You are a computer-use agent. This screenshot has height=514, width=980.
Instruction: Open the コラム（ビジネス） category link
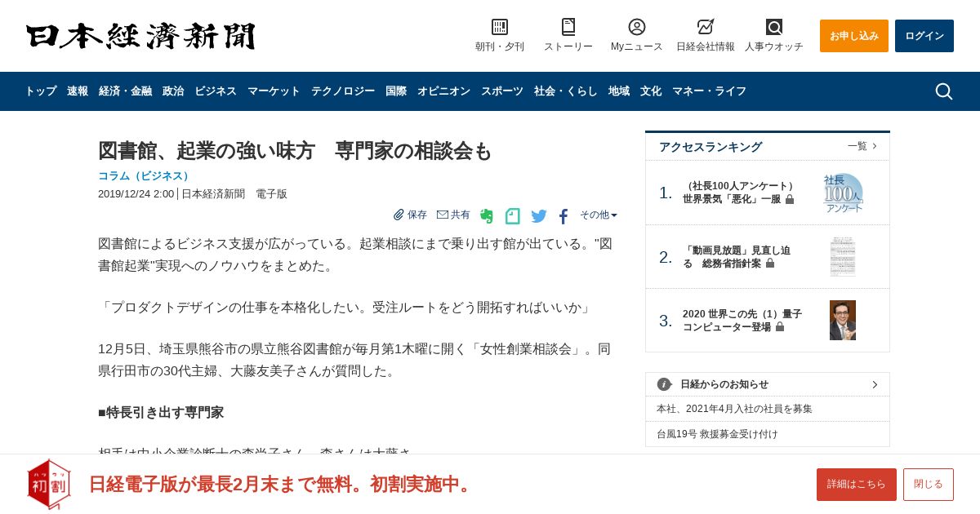145,175
